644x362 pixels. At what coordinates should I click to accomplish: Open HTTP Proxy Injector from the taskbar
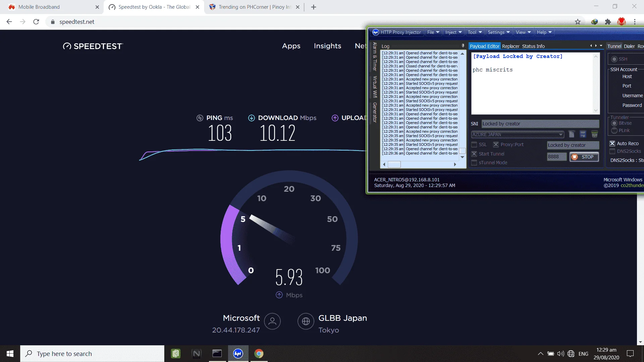click(238, 354)
